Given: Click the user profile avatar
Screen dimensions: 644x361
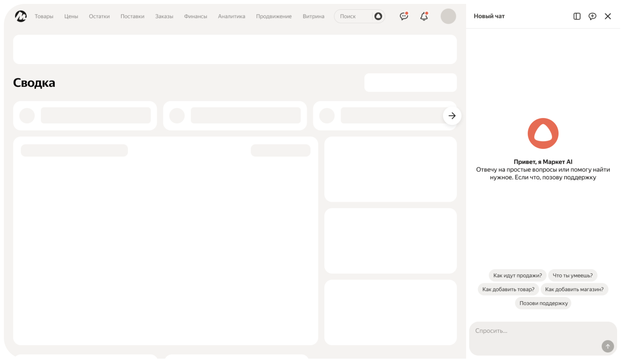Looking at the screenshot, I should (x=448, y=16).
